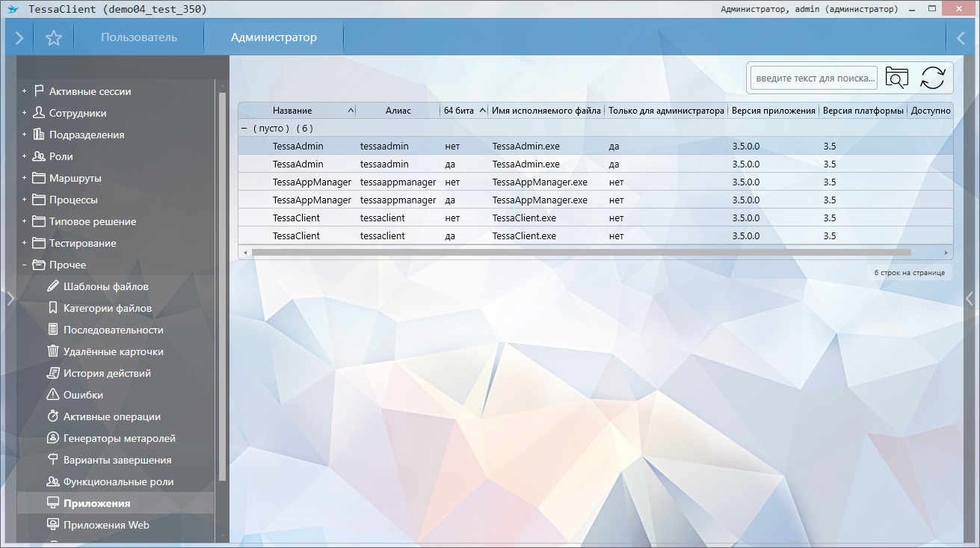Click the search magnifier folder icon
This screenshot has height=548, width=980.
[x=896, y=78]
